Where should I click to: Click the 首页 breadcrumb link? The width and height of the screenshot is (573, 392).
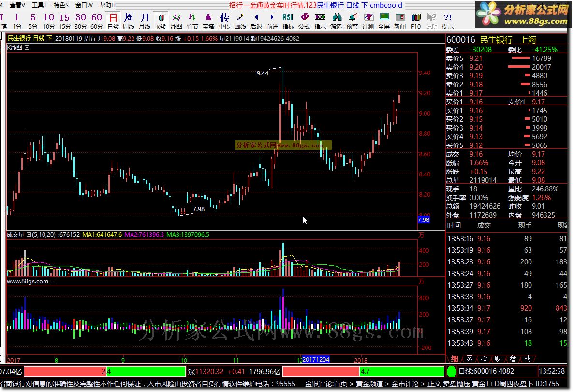[339, 384]
